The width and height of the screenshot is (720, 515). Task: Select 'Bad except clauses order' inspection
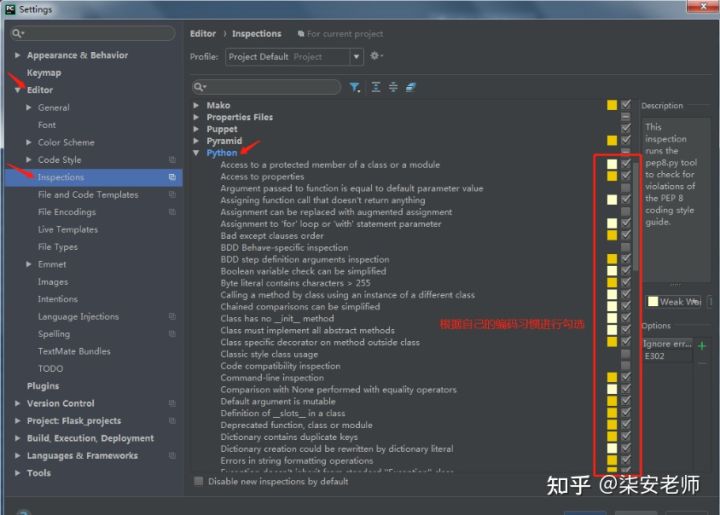click(272, 235)
